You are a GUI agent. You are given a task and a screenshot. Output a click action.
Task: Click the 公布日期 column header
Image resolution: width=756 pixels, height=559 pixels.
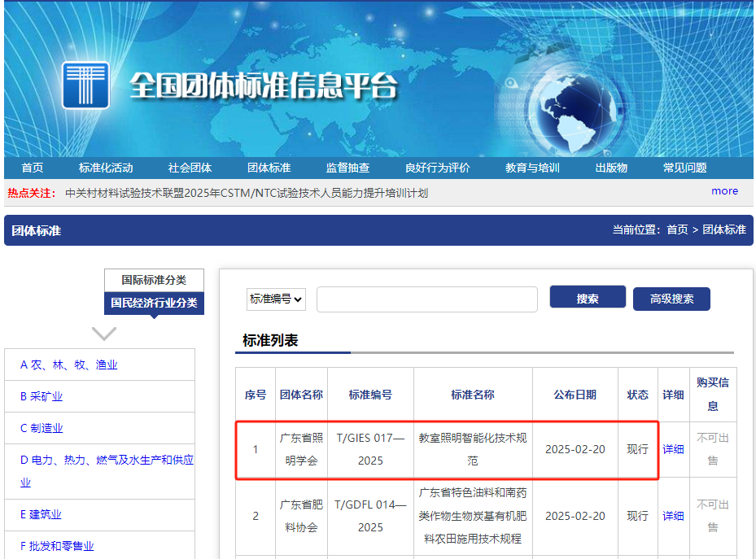575,395
